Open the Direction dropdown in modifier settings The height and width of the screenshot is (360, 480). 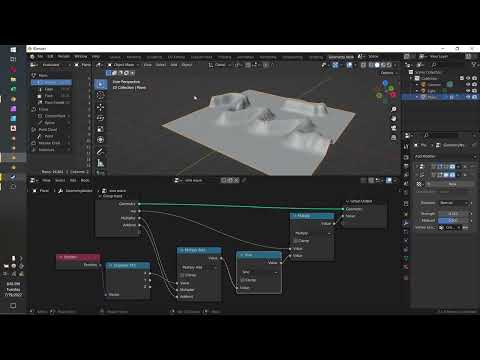coord(455,203)
